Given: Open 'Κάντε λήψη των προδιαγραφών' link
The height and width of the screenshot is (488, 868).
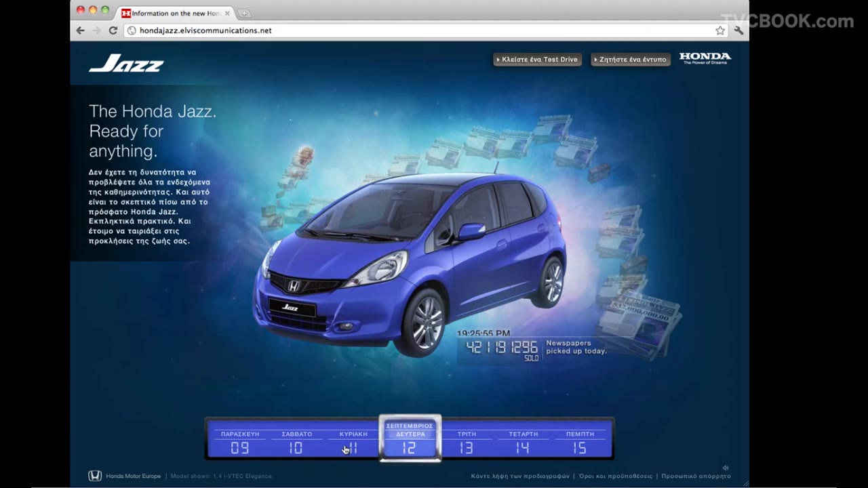Looking at the screenshot, I should (520, 476).
